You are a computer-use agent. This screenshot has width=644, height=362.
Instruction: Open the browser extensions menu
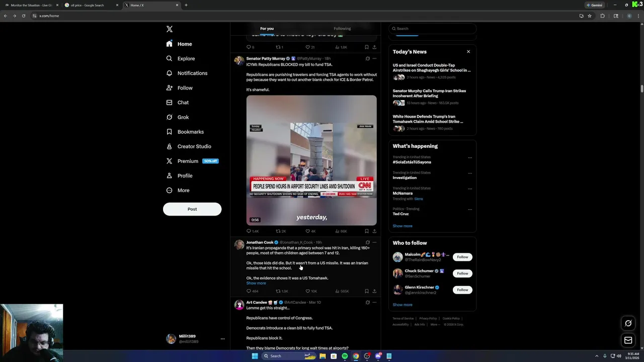click(602, 16)
